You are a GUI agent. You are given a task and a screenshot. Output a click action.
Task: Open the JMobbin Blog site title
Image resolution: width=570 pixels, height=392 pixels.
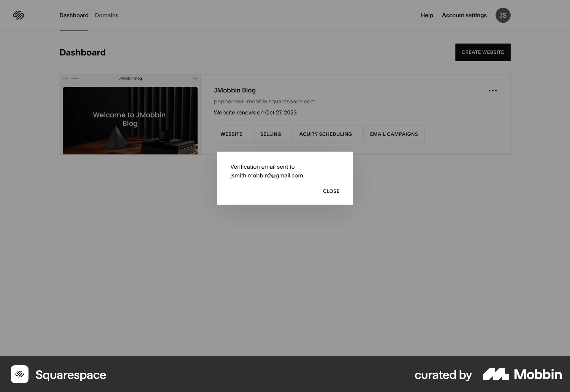(235, 90)
